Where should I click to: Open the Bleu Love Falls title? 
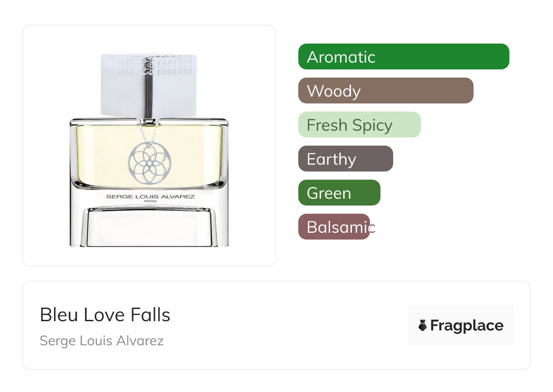point(105,315)
